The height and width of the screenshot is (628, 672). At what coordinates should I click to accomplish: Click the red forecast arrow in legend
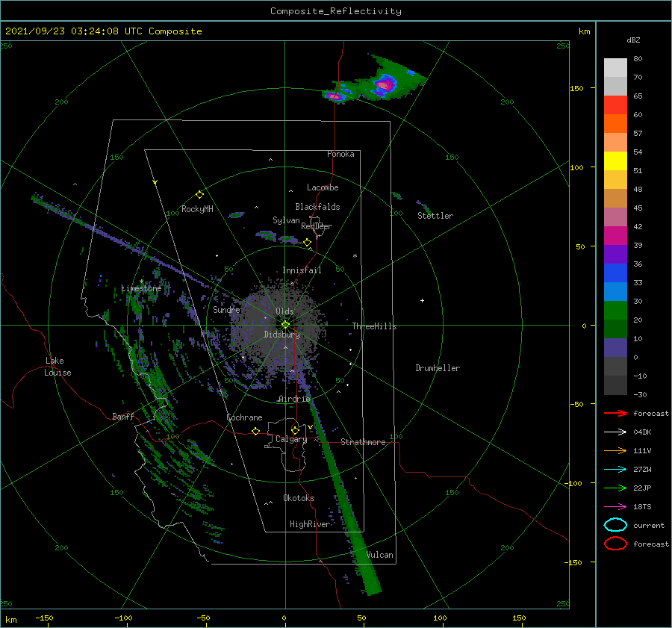pos(615,413)
